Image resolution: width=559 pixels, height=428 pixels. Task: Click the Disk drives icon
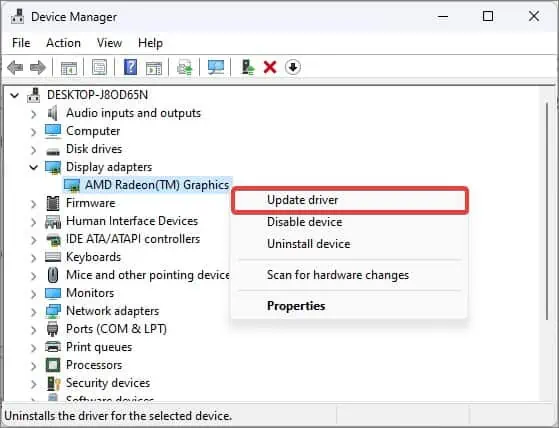(53, 151)
